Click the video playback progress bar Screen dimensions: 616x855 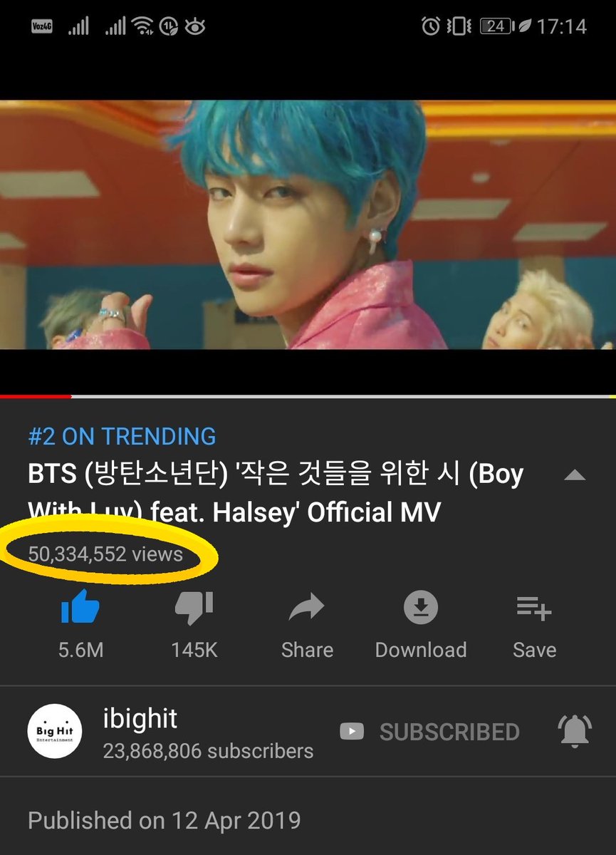point(308,395)
